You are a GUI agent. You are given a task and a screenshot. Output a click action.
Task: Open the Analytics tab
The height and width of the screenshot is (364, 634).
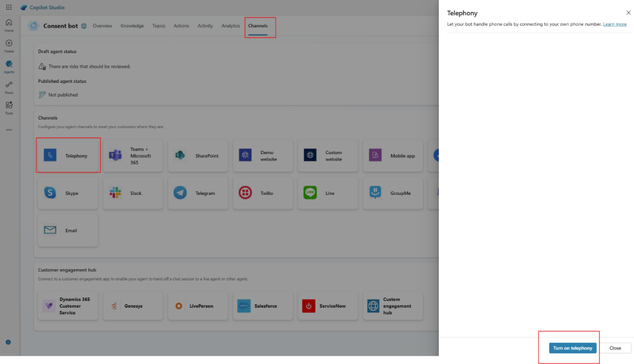(x=231, y=26)
